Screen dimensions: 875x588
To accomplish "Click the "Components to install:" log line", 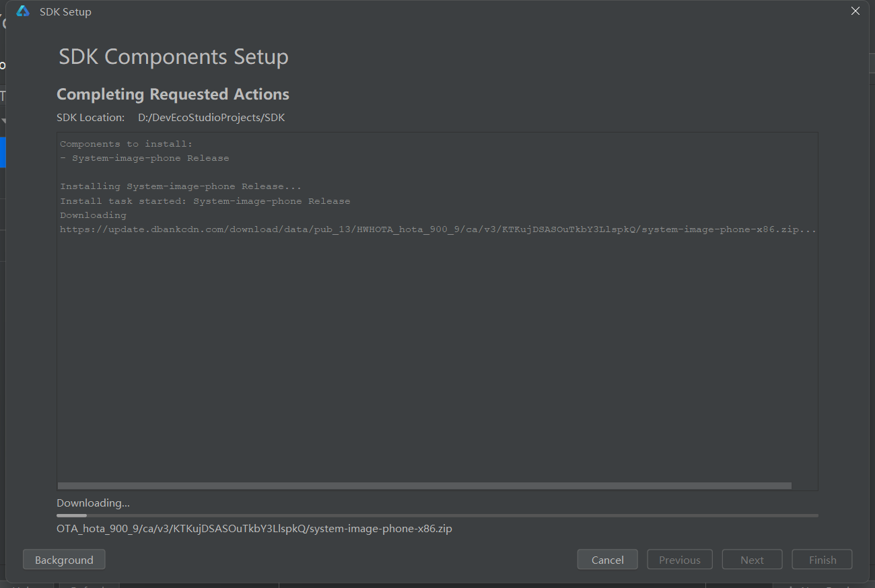I will tap(126, 144).
